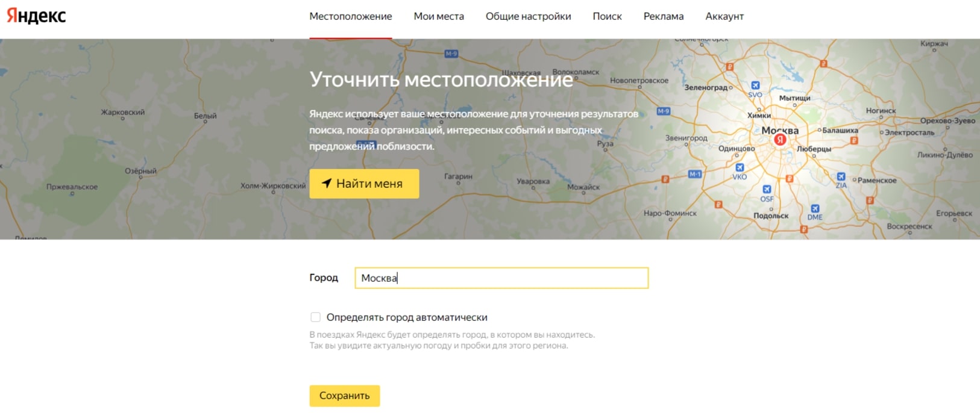The width and height of the screenshot is (980, 413).
Task: Switch to Общие настройки tab
Action: (x=529, y=16)
